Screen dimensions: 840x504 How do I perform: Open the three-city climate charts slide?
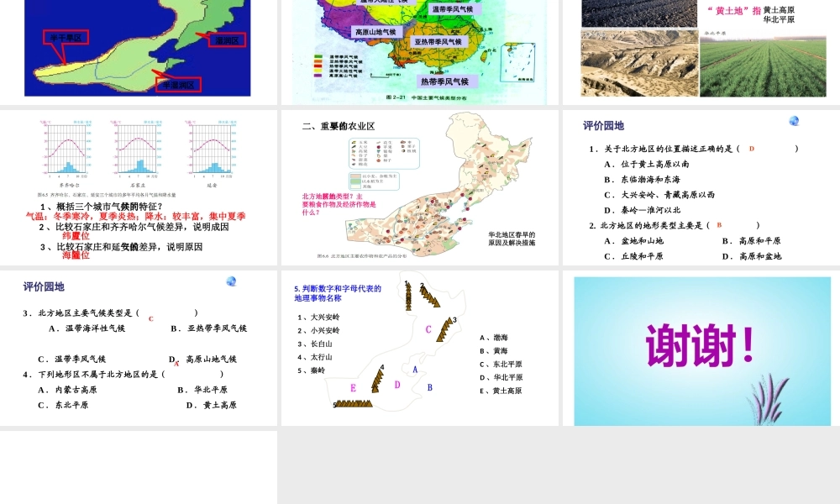coord(139,187)
